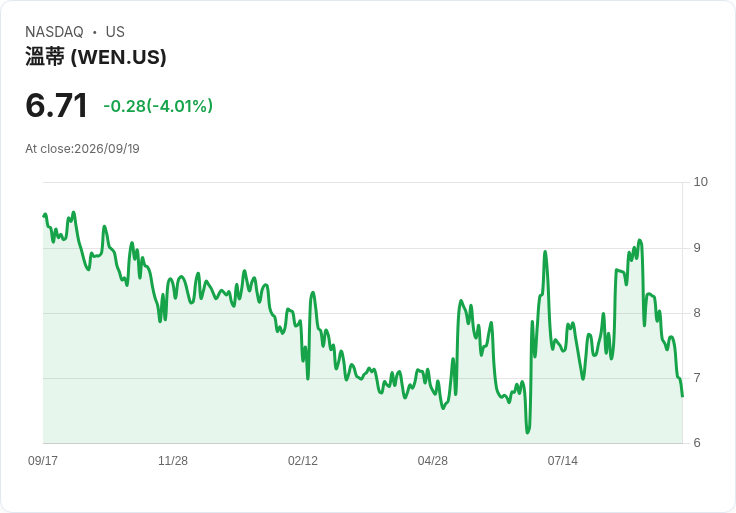Click the 02/12 date axis label
This screenshot has width=736, height=513.
pos(303,461)
